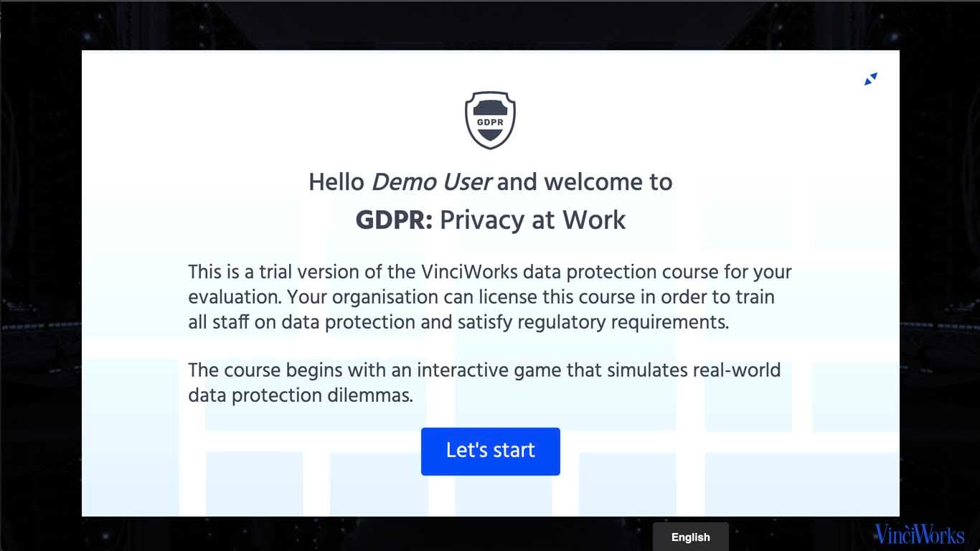Click the VinciWorks logo
The height and width of the screenshot is (551, 980).
point(919,534)
